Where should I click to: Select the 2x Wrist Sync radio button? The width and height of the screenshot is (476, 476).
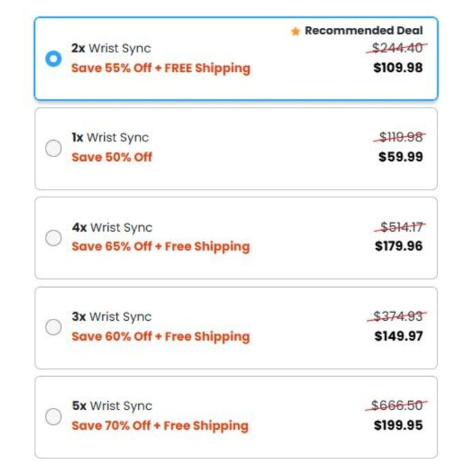53,58
